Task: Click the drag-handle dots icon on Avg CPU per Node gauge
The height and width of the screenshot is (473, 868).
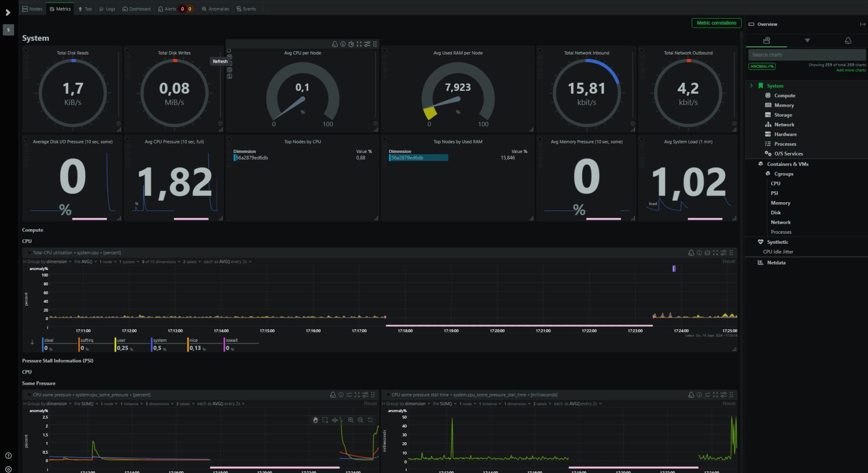Action: (375, 44)
